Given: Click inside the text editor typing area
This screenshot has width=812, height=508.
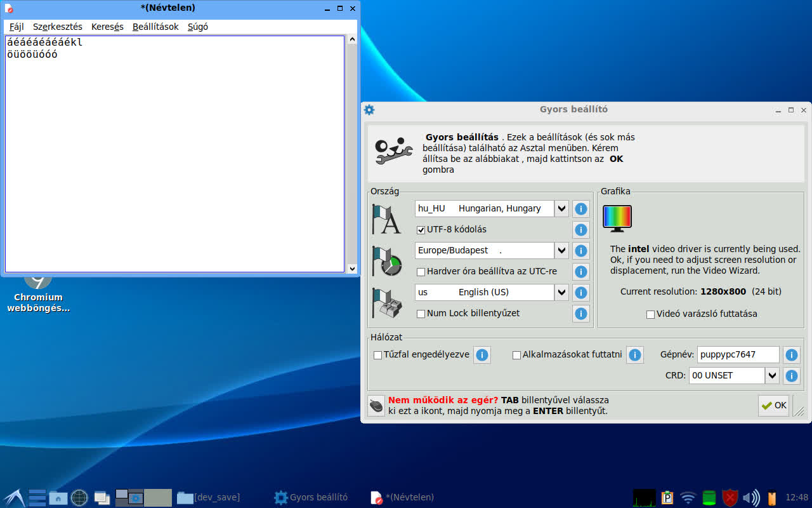Looking at the screenshot, I should tap(174, 154).
